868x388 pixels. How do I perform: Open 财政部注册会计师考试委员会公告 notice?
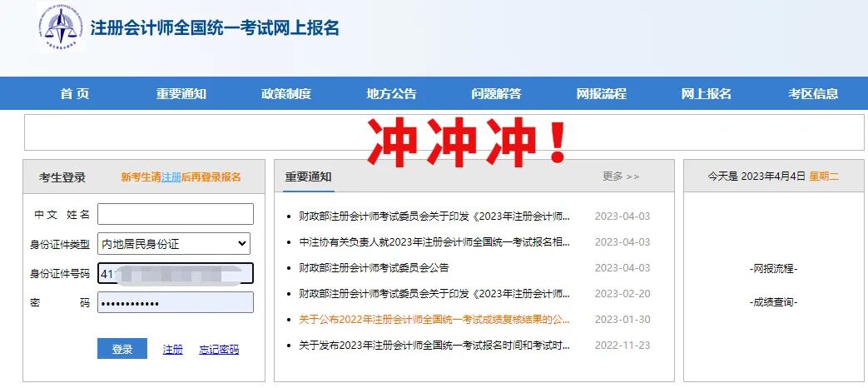[374, 268]
